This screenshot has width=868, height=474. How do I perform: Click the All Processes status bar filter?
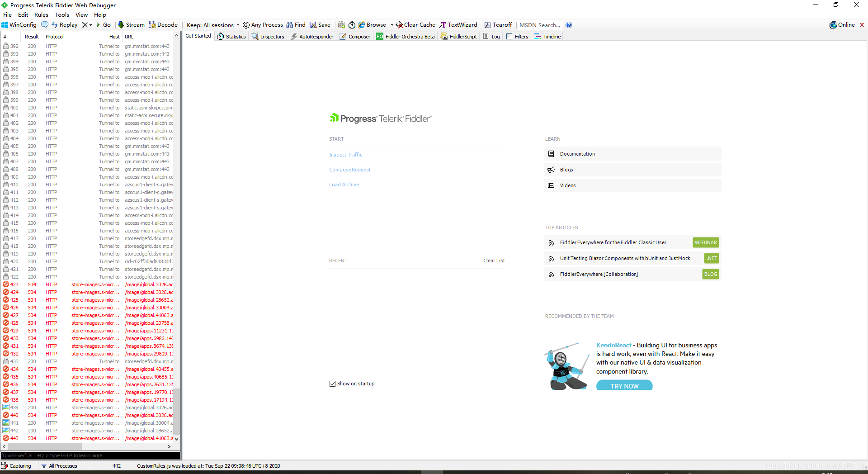59,466
